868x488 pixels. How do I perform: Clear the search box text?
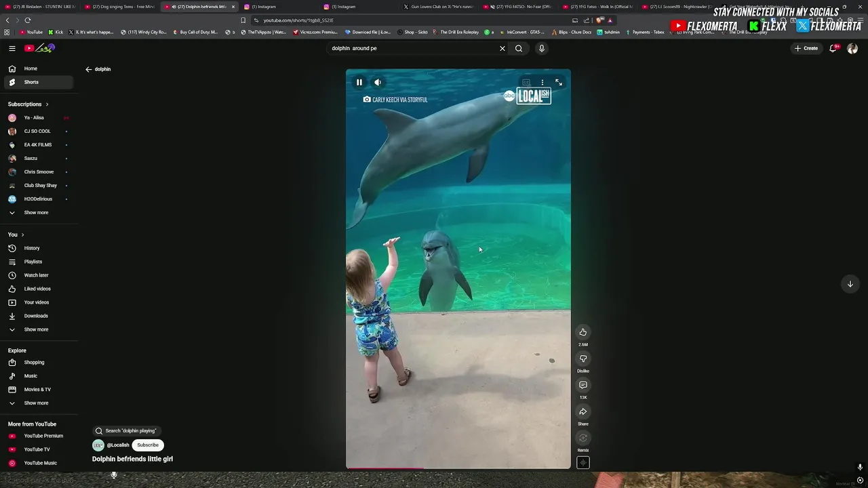(x=502, y=48)
